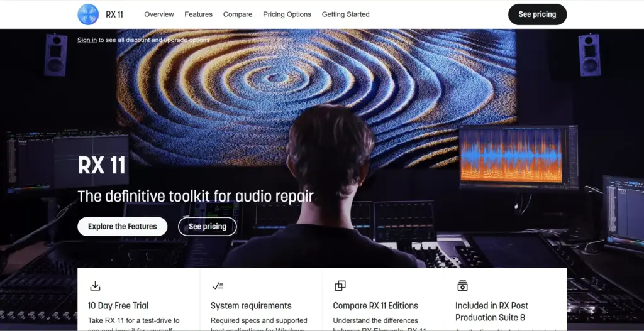Click the RX 11 product name in header
The width and height of the screenshot is (644, 331).
(x=114, y=14)
